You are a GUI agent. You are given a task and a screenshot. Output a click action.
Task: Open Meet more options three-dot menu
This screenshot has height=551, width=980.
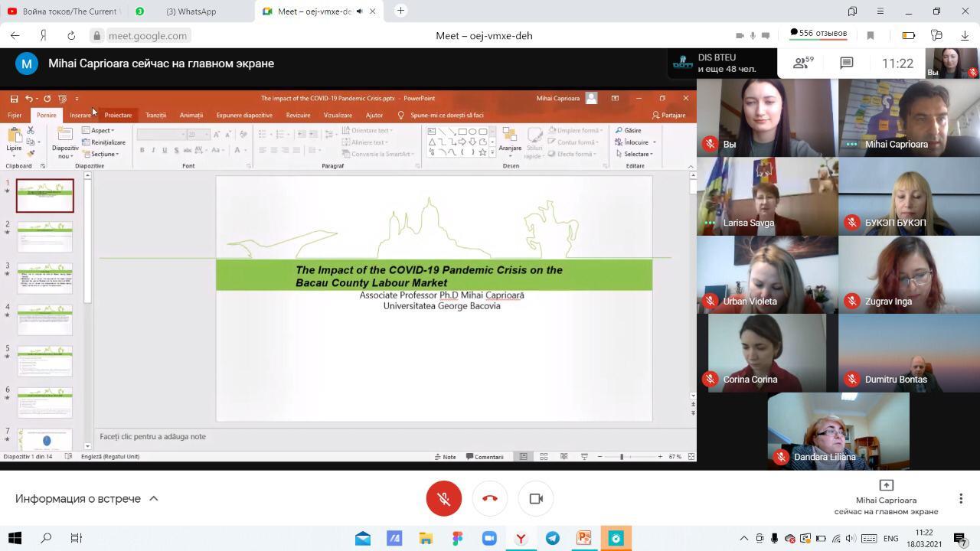(x=961, y=498)
